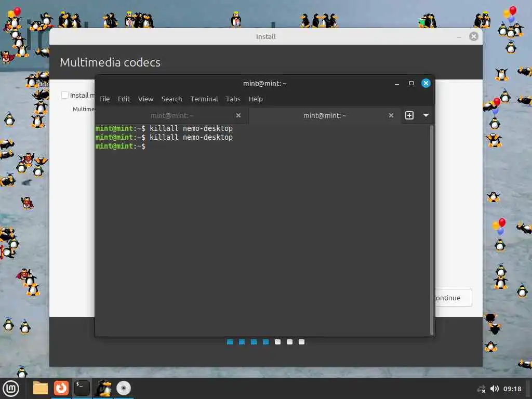Open the Tabs menu in terminal
Viewport: 532px width, 399px height.
pos(233,99)
